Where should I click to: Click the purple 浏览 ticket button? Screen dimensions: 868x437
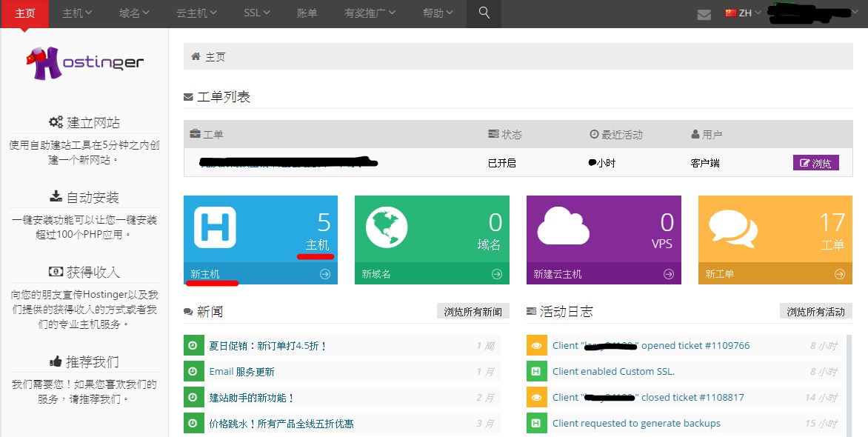(816, 163)
